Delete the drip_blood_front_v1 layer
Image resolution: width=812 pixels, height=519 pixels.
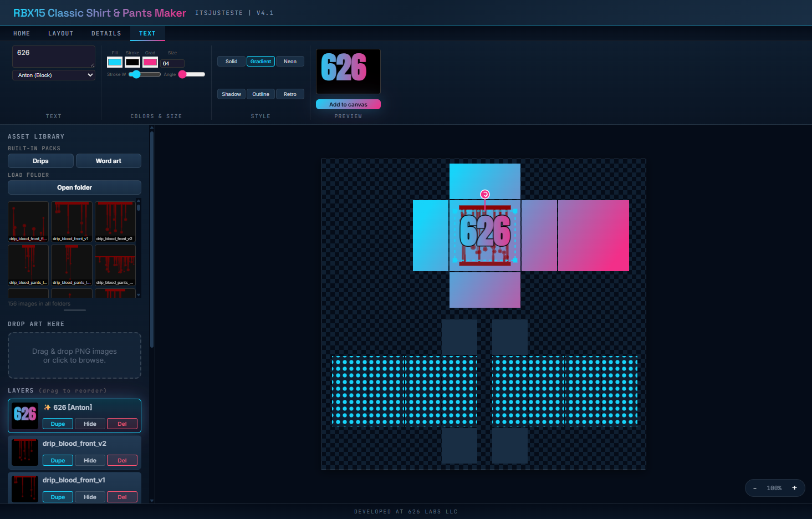click(x=122, y=497)
